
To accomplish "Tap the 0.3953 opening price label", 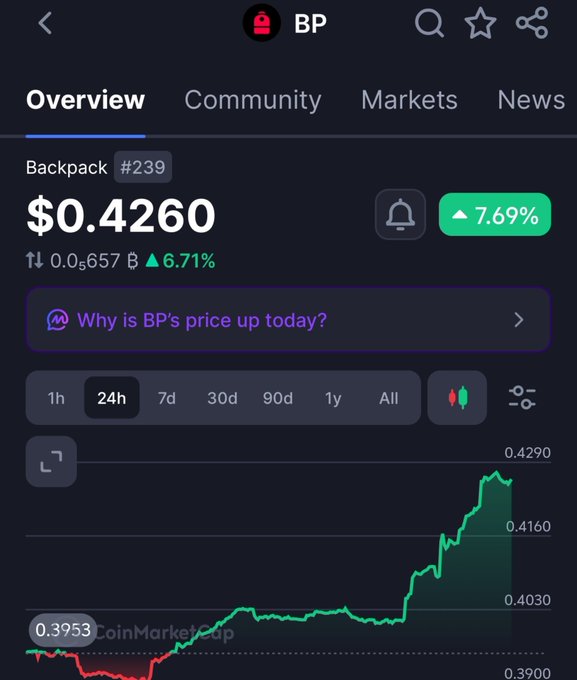I will pos(63,630).
